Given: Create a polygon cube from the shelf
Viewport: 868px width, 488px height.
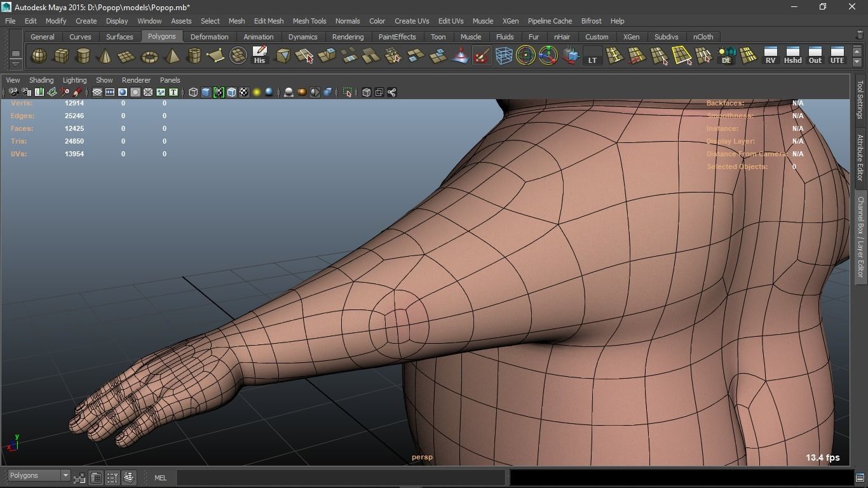Looking at the screenshot, I should (x=61, y=56).
